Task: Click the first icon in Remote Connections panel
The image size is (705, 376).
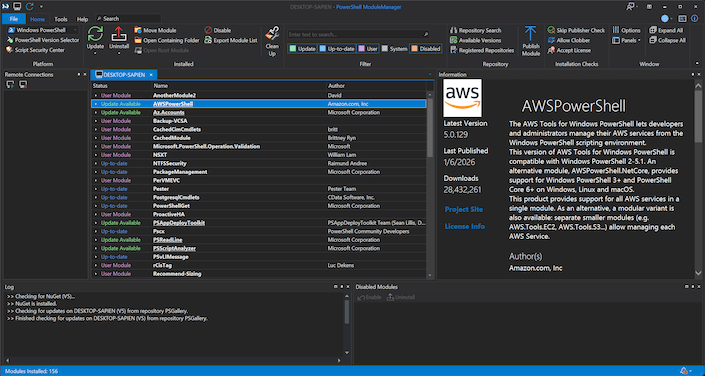Action: pyautogui.click(x=11, y=85)
